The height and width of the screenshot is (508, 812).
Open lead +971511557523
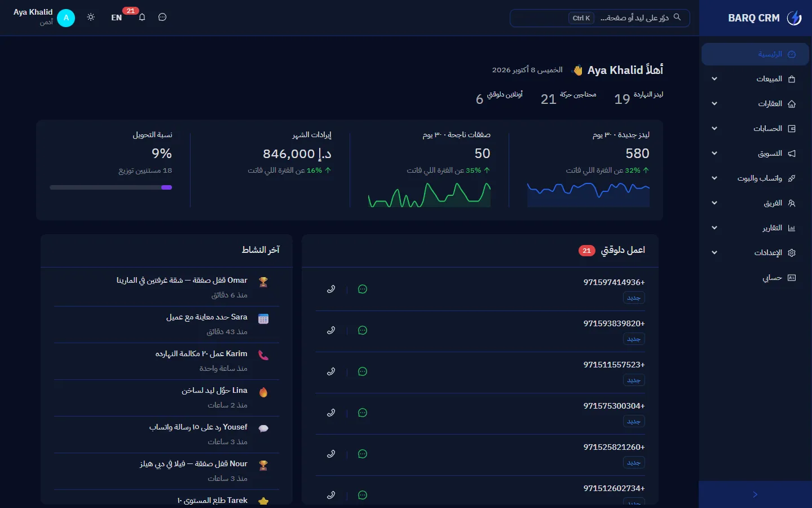point(614,365)
